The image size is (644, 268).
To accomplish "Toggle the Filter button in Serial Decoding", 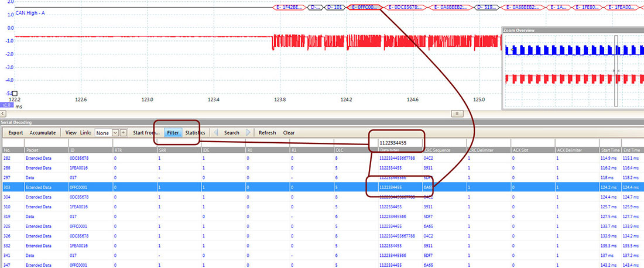I will pyautogui.click(x=173, y=133).
